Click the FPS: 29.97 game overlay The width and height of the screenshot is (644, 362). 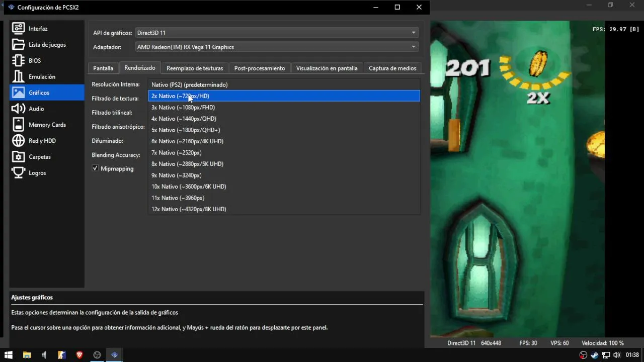(x=616, y=29)
